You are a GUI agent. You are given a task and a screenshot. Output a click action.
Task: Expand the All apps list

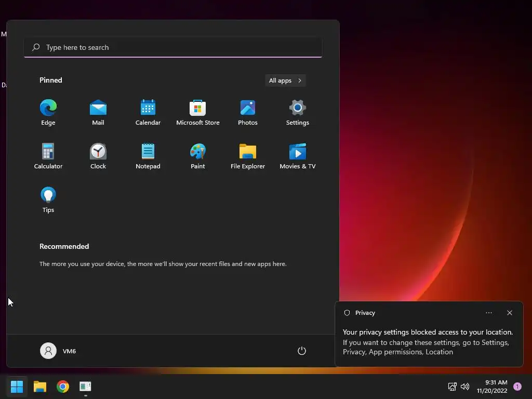285,81
